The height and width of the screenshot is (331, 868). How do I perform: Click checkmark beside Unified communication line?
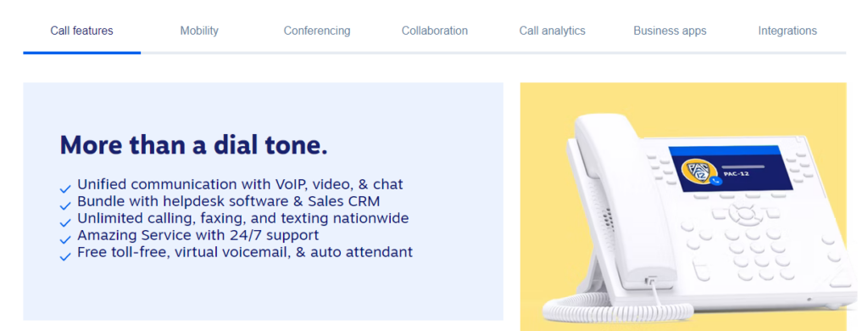coord(65,189)
